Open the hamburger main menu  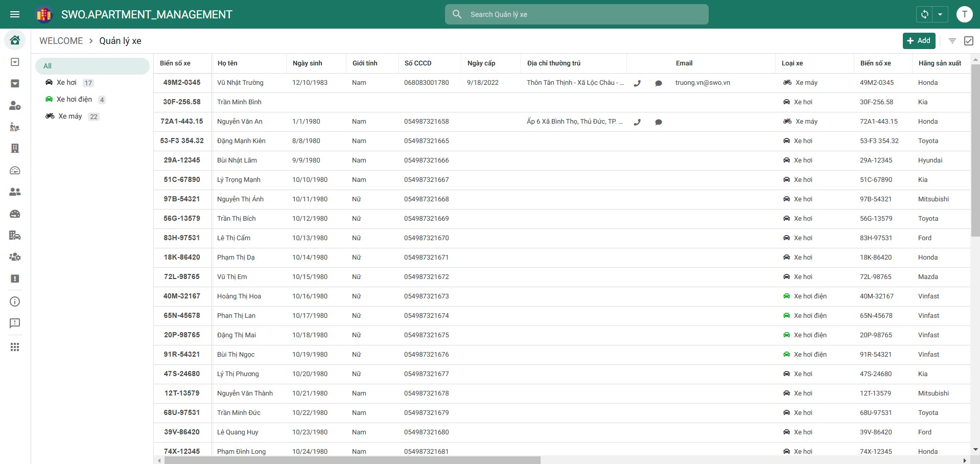[15, 14]
